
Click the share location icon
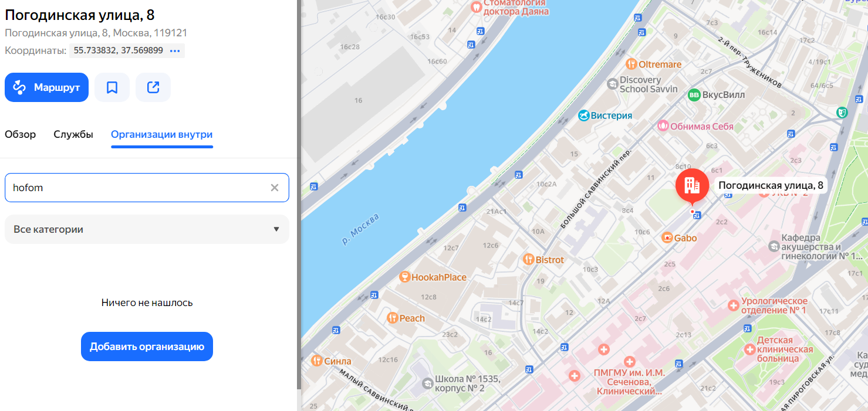point(153,87)
